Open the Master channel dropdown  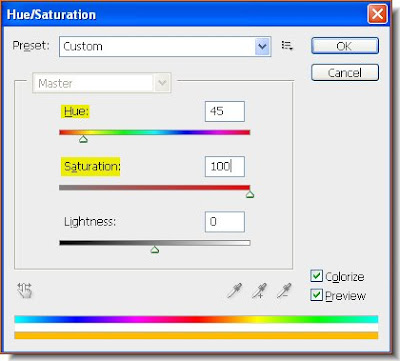tap(102, 83)
